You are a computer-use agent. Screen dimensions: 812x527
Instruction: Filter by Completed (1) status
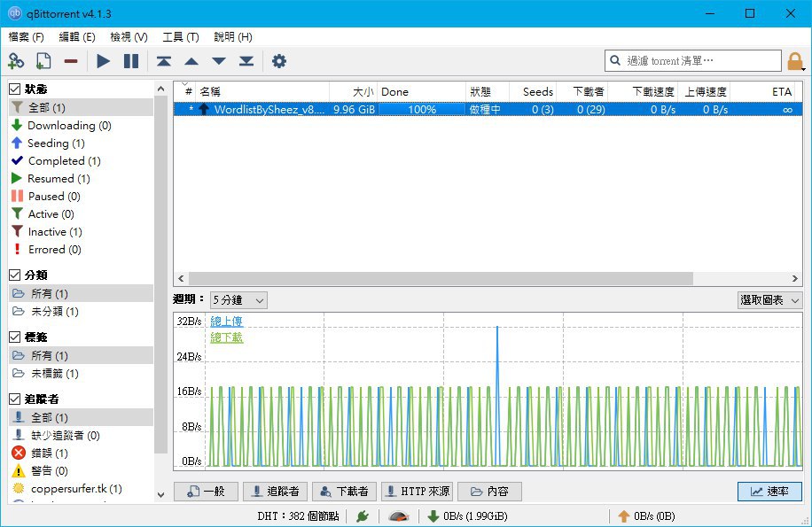coord(64,161)
